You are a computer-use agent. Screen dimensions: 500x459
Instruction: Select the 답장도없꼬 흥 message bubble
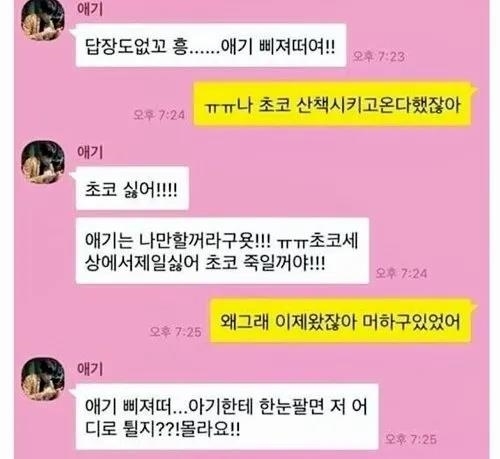(211, 45)
